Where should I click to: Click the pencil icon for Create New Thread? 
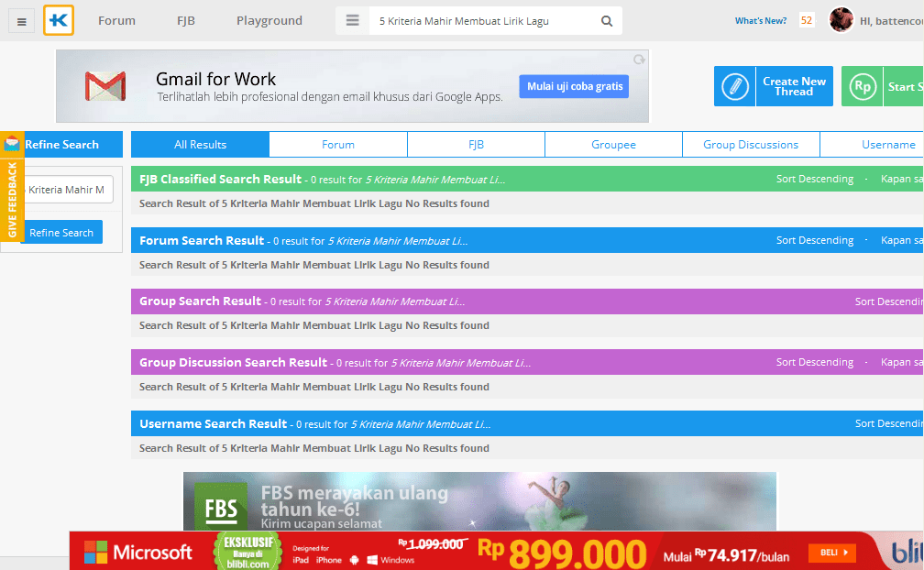pyautogui.click(x=735, y=86)
